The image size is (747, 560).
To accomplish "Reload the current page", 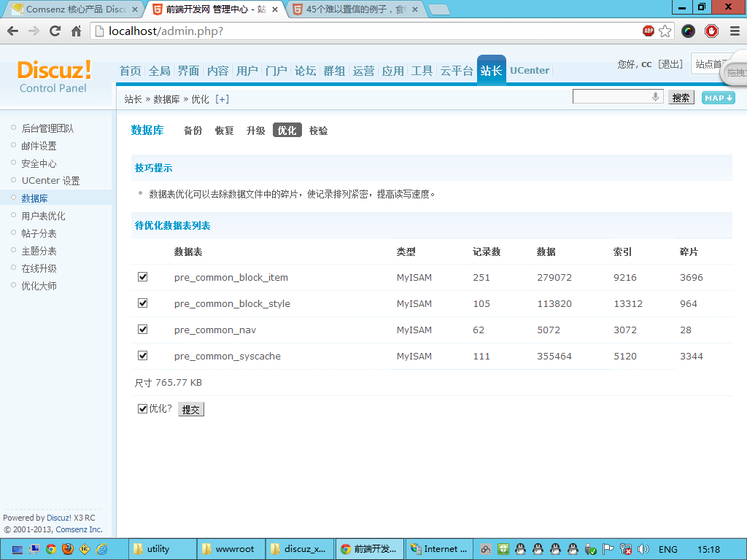I will [55, 31].
